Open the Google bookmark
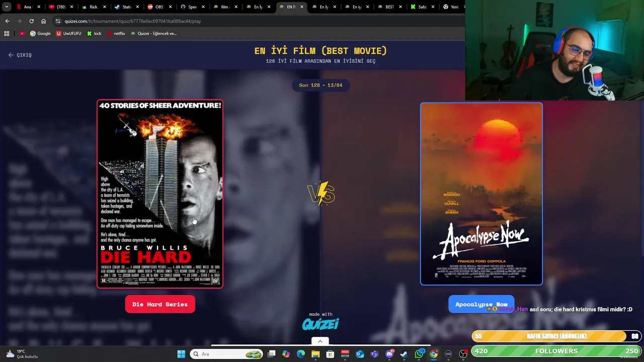 tap(40, 34)
